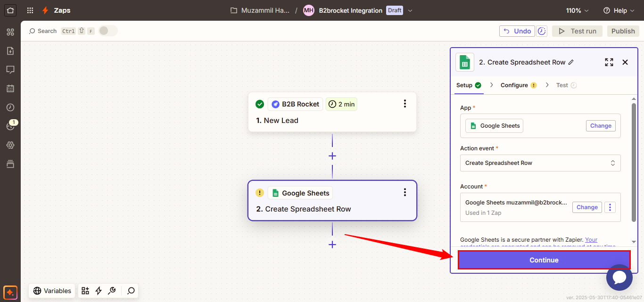Open the 110% zoom level dropdown
644x302 pixels.
pos(578,10)
